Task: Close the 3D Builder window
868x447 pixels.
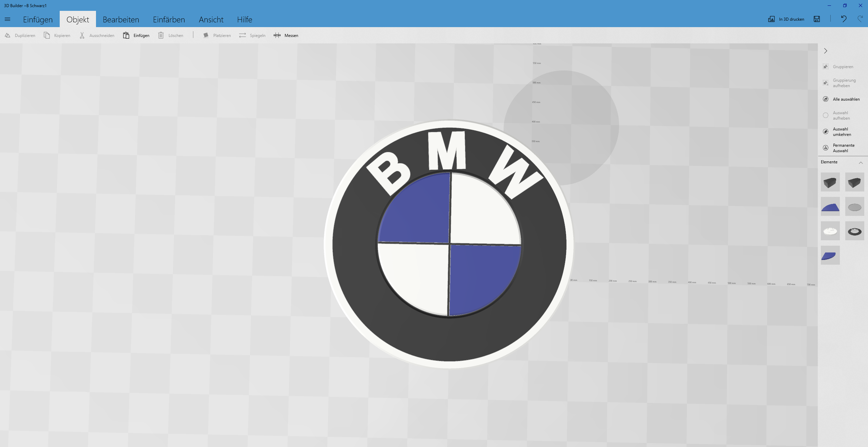Action: [861, 5]
